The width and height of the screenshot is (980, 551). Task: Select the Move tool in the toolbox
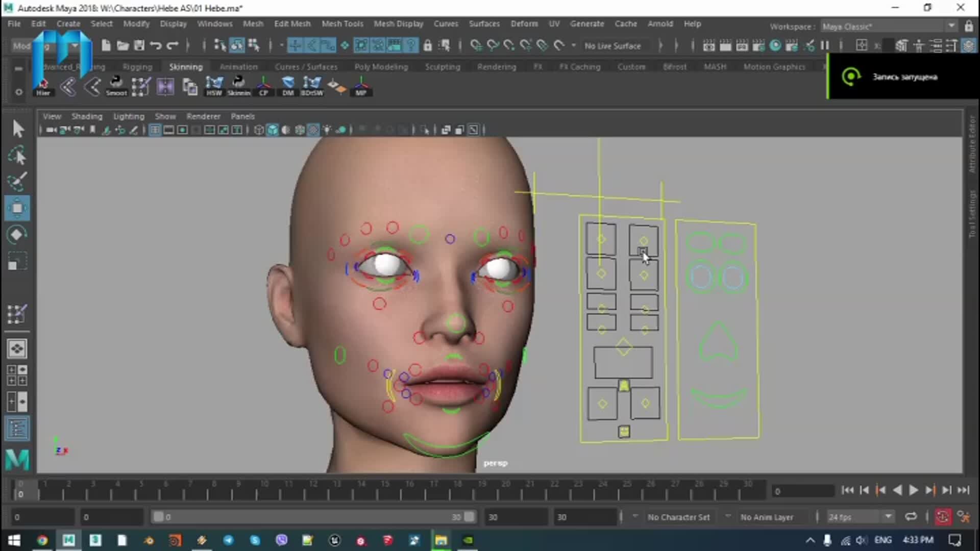pyautogui.click(x=18, y=208)
